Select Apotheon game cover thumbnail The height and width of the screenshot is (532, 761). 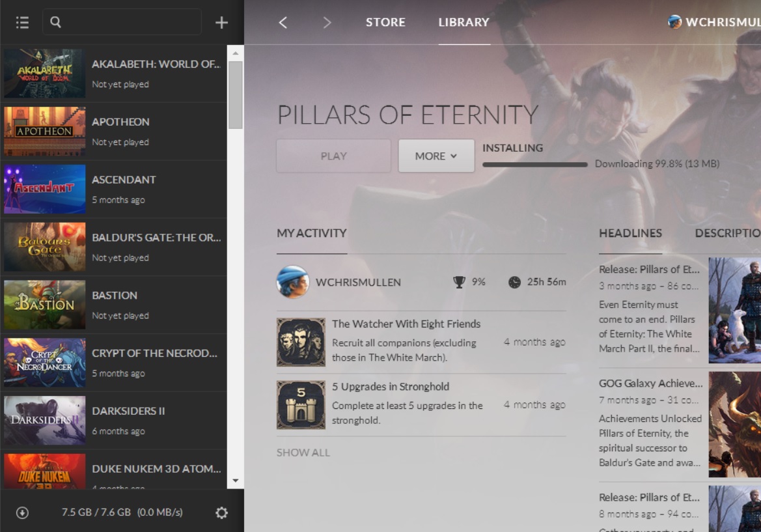click(x=45, y=131)
